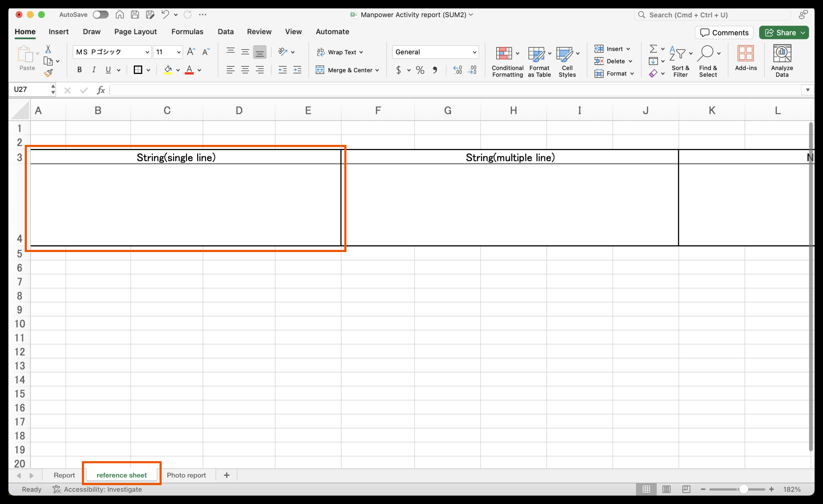This screenshot has height=504, width=823.
Task: Switch to Page Layout view in status bar
Action: tap(666, 489)
